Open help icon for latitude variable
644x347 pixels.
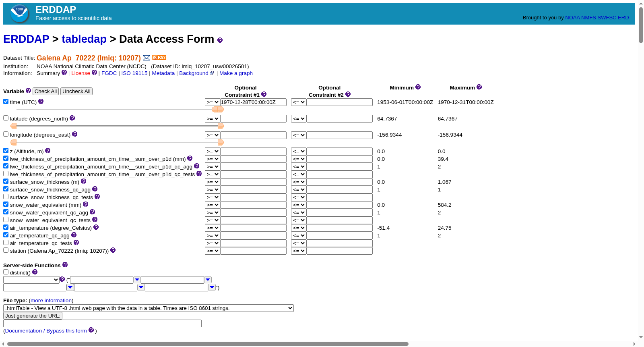(x=72, y=118)
